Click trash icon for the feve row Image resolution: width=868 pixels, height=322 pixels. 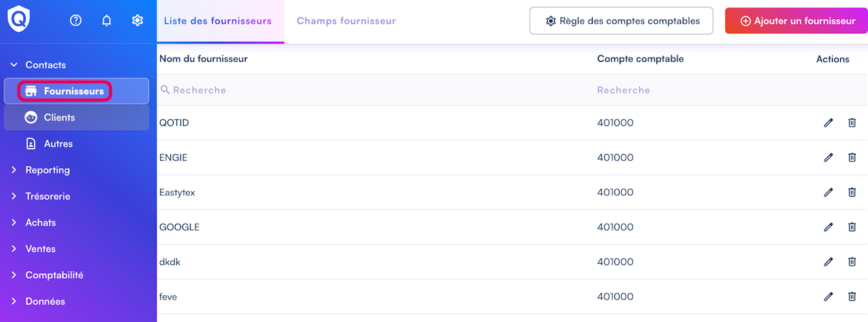pos(852,296)
